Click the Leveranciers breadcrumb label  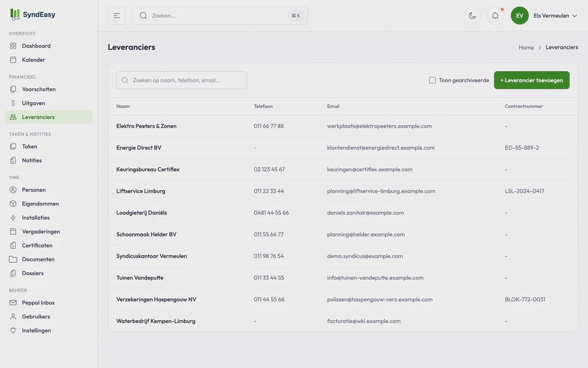point(561,47)
